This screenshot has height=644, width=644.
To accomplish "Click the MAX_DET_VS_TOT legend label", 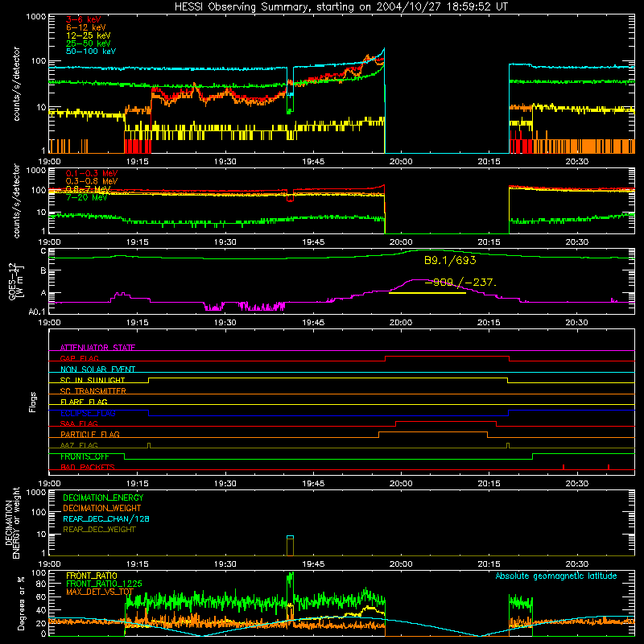I will [x=100, y=592].
